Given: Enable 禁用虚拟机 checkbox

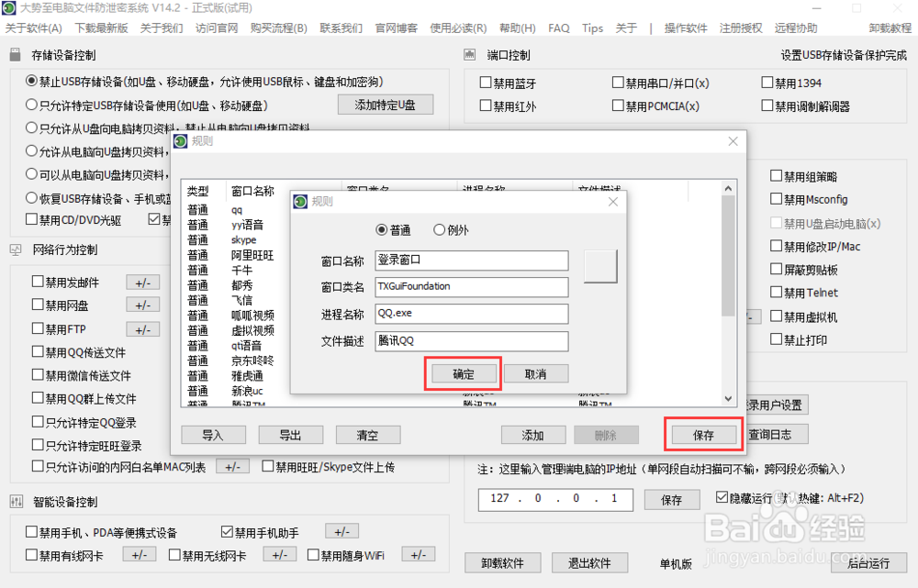Looking at the screenshot, I should pos(777,316).
